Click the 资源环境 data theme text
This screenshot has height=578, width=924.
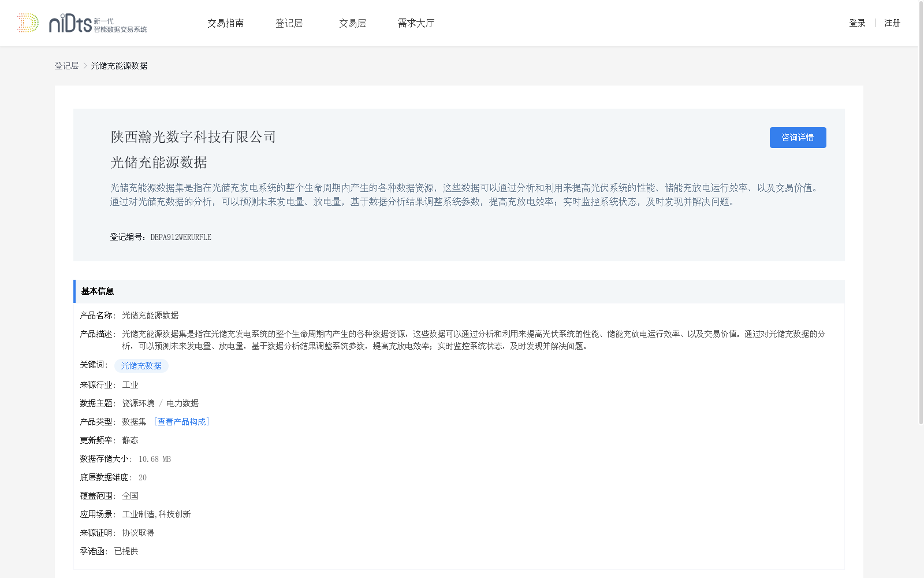pyautogui.click(x=138, y=403)
